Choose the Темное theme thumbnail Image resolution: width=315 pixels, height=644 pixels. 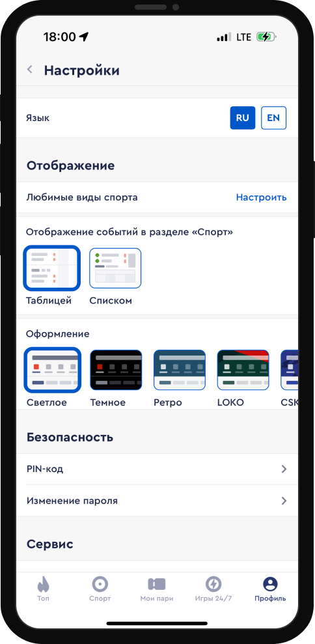116,370
